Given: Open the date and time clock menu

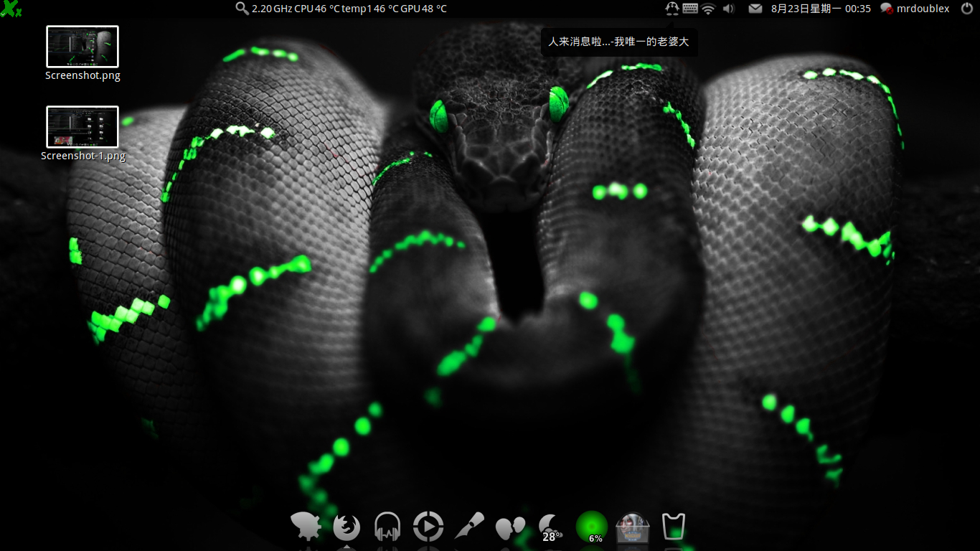Looking at the screenshot, I should pyautogui.click(x=821, y=9).
